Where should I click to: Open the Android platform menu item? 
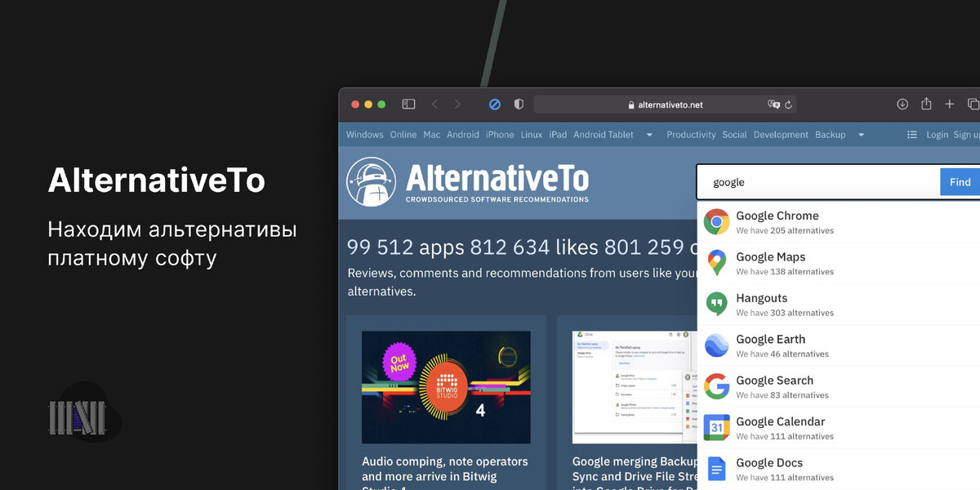[463, 135]
